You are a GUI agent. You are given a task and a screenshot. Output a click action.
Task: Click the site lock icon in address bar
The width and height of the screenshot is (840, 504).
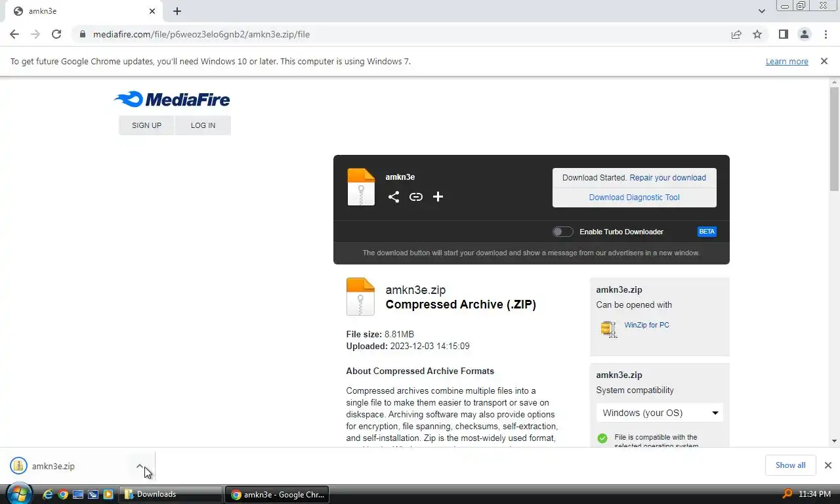point(82,34)
